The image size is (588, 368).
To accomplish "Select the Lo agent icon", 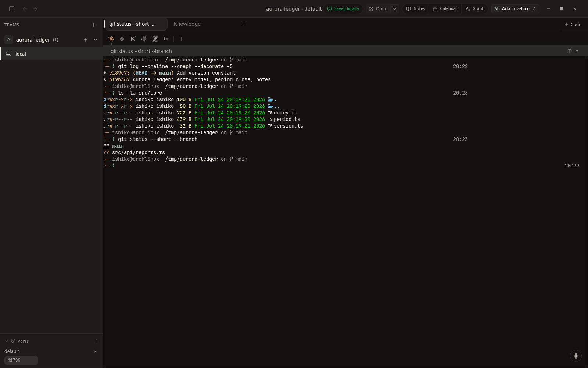I will click(166, 39).
